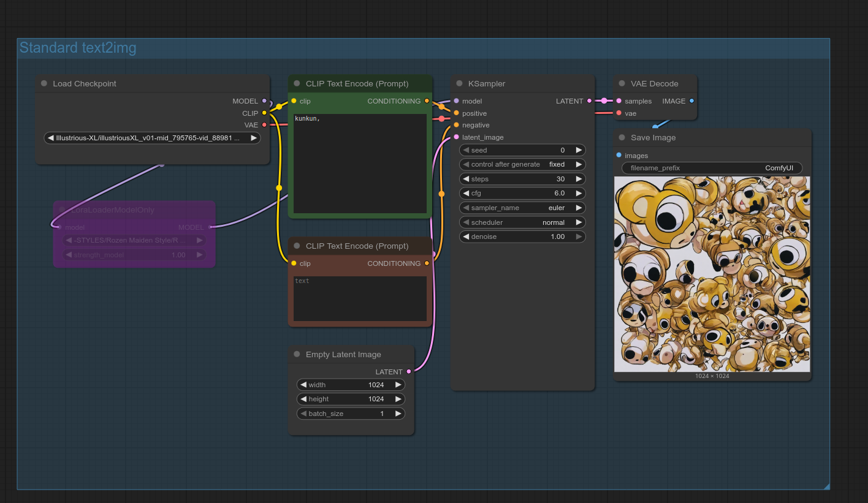Click the strength_model value field
868x503 pixels.
pos(134,255)
